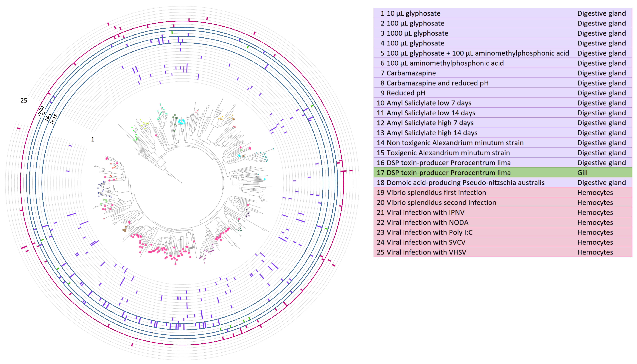Image resolution: width=637 pixels, height=364 pixels.
Task: Click the '25' outer ring label
Action: (24, 100)
